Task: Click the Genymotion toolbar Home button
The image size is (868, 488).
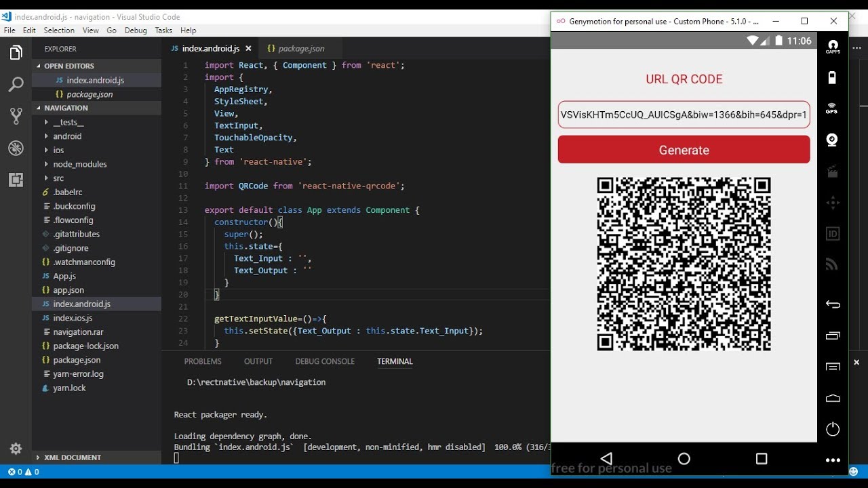Action: click(833, 398)
